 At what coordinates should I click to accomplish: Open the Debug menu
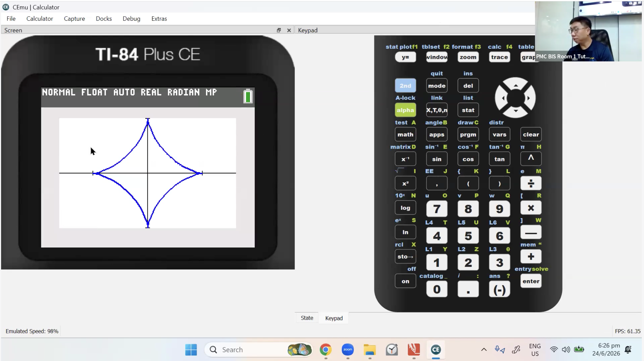[x=131, y=19]
